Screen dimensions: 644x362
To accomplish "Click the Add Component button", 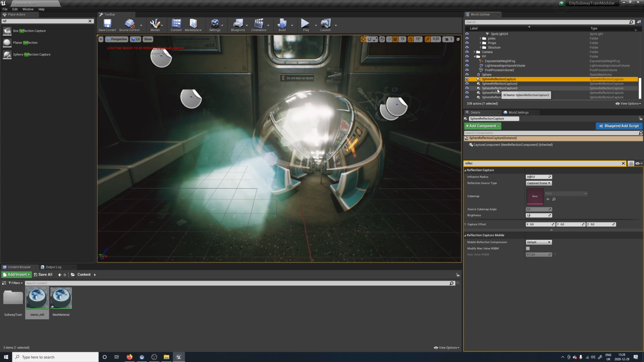I will [x=482, y=126].
